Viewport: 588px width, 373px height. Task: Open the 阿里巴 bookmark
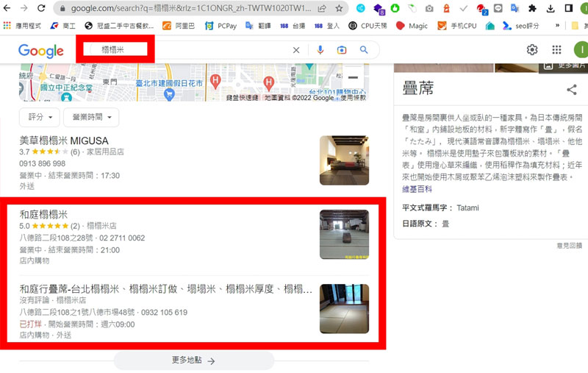(x=179, y=26)
